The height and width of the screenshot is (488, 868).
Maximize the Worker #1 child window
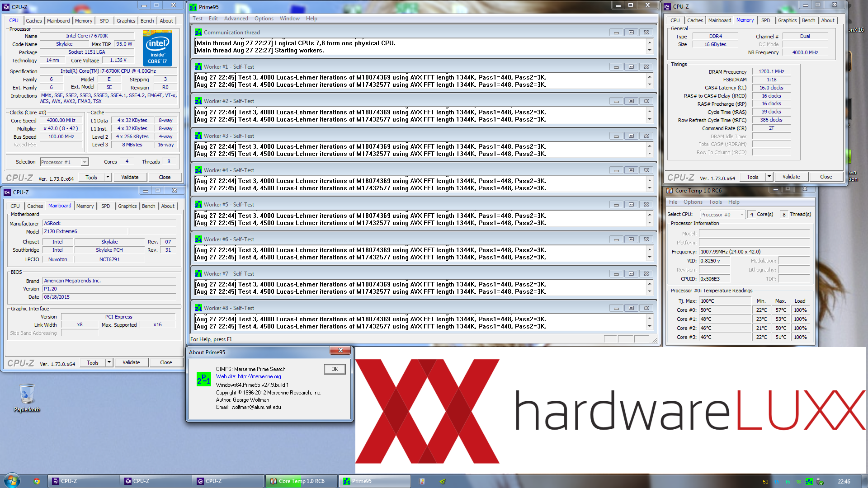pos(631,67)
